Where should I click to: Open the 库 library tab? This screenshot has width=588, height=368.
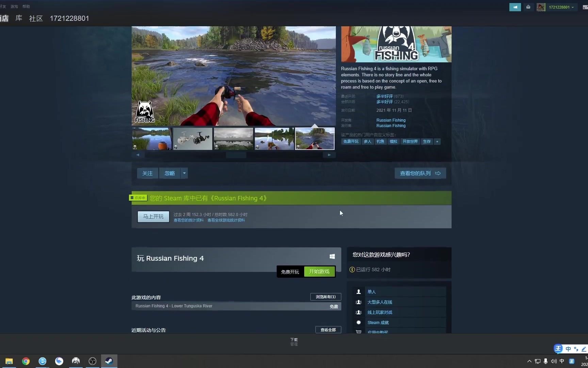click(x=19, y=18)
